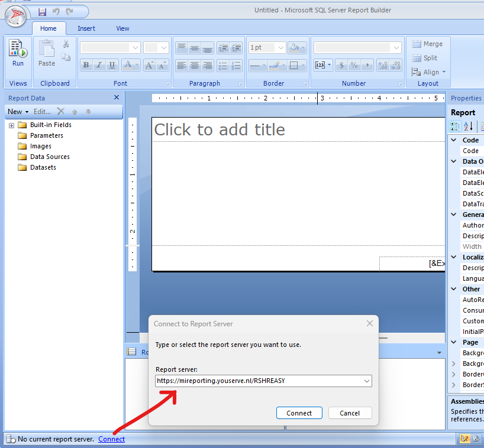Viewport: 484px width, 448px height.
Task: Click the Edit... button in Report Data
Action: tap(42, 112)
